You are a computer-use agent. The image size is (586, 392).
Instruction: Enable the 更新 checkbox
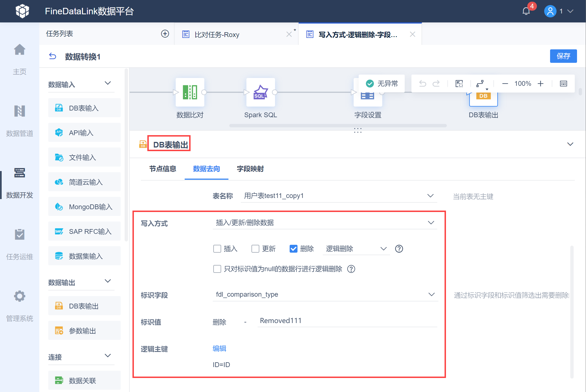pyautogui.click(x=255, y=249)
